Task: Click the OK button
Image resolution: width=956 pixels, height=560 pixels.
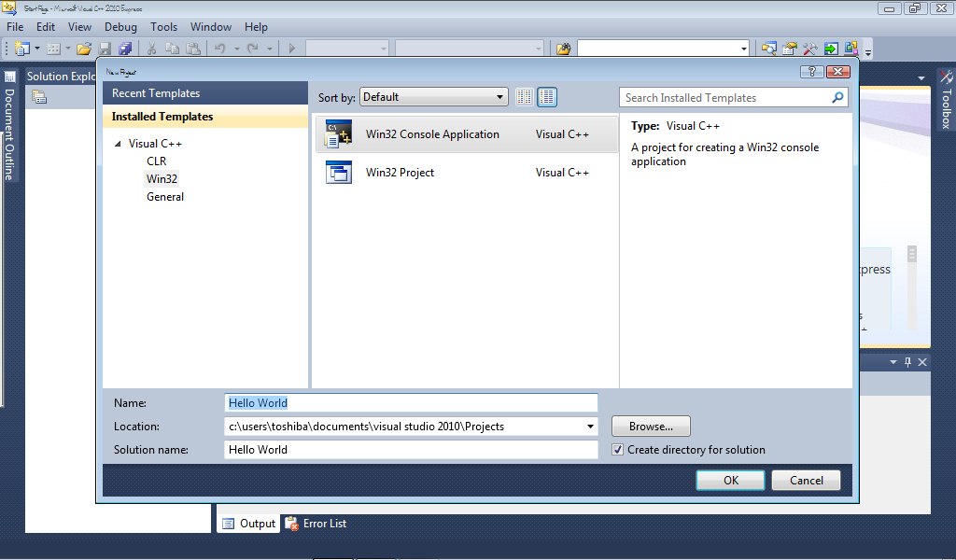Action: pos(730,480)
